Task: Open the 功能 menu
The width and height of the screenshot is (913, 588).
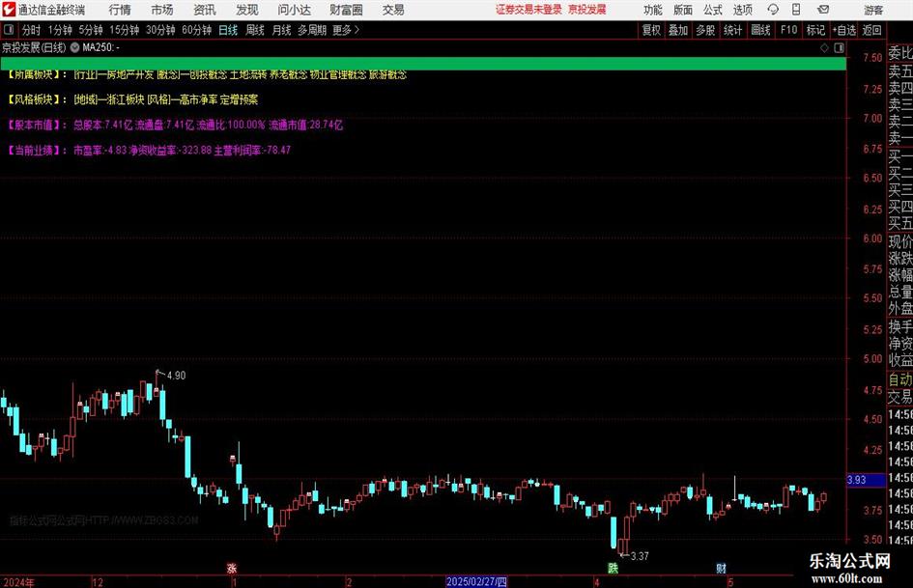Action: click(653, 10)
